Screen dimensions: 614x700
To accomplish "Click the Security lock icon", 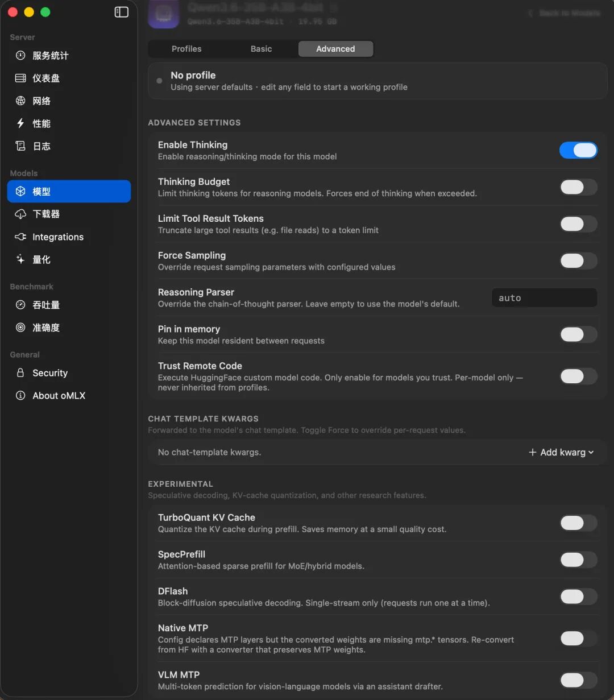I will [20, 372].
